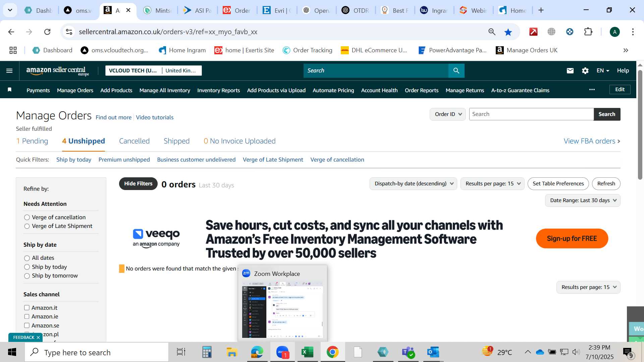
Task: Check the Amazon.it sales channel
Action: 27,308
